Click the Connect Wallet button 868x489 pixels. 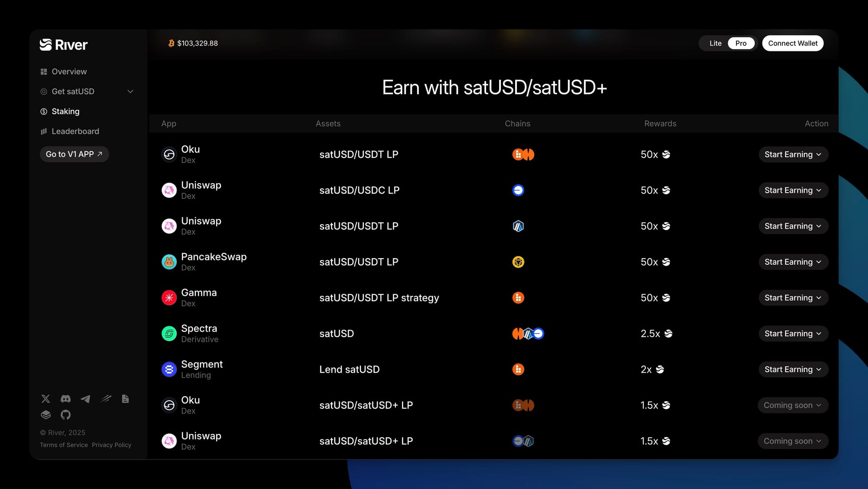tap(792, 43)
